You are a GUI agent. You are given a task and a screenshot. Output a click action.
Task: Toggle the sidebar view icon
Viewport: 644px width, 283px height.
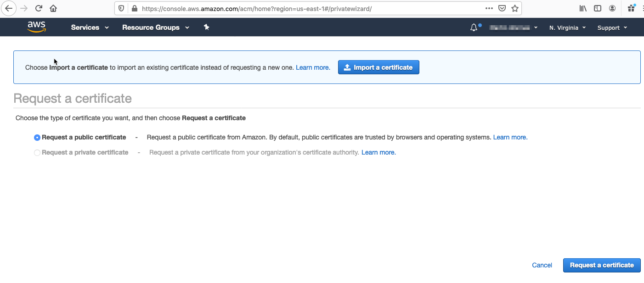[x=598, y=8]
